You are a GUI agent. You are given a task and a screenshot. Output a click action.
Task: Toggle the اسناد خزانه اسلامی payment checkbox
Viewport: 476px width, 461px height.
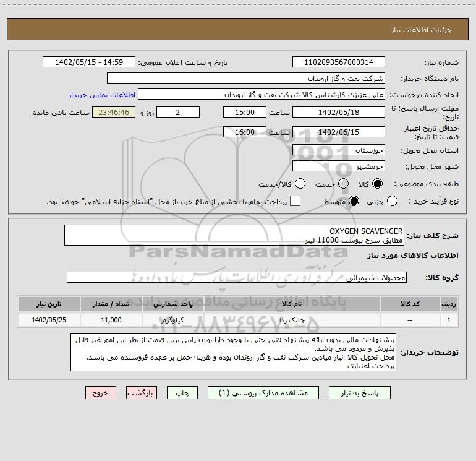click(x=295, y=201)
